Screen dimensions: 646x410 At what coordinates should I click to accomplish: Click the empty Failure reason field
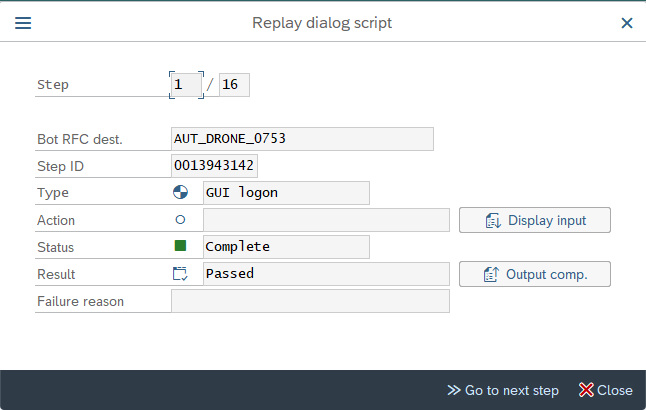pos(310,300)
